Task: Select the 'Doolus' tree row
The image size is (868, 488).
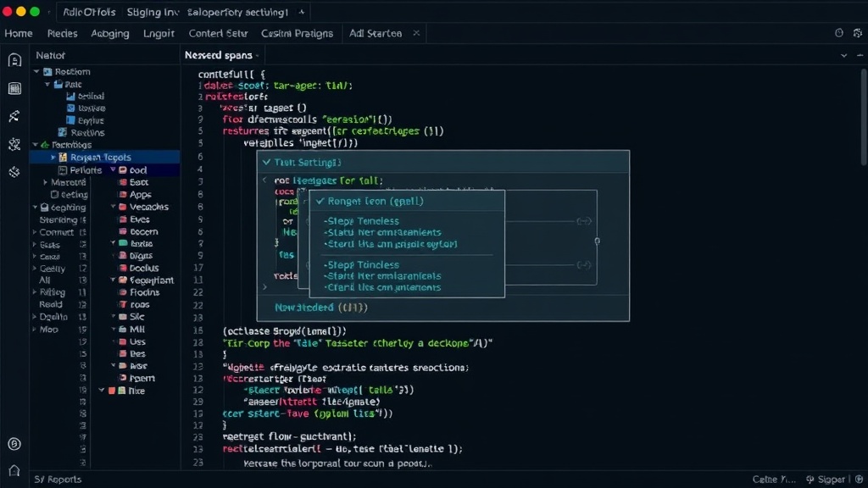Action: pos(144,268)
